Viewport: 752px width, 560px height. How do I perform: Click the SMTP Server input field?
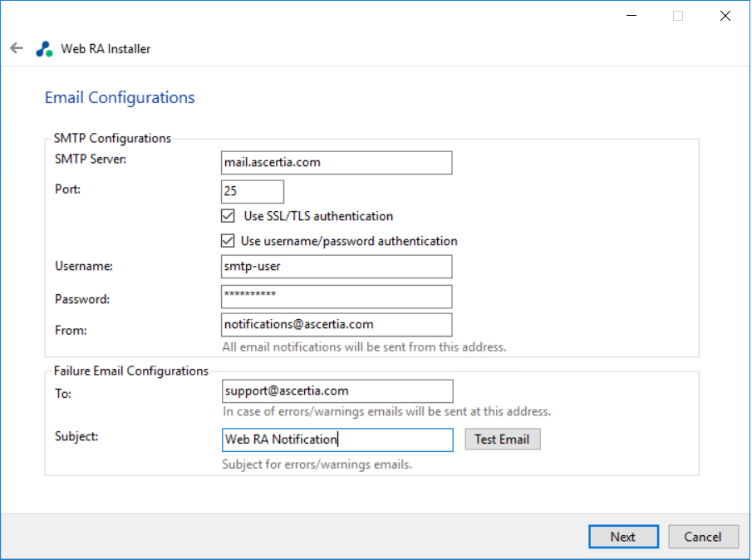tap(337, 163)
